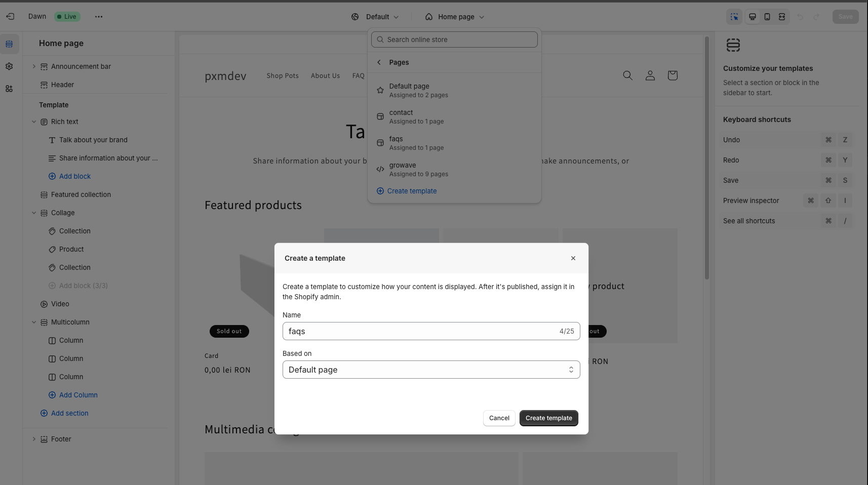Click the pxmdev store logo
The height and width of the screenshot is (485, 868).
tap(225, 76)
